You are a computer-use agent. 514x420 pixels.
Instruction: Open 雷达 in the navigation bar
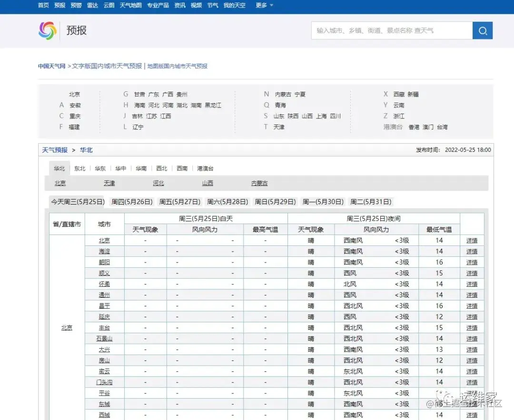[92, 6]
